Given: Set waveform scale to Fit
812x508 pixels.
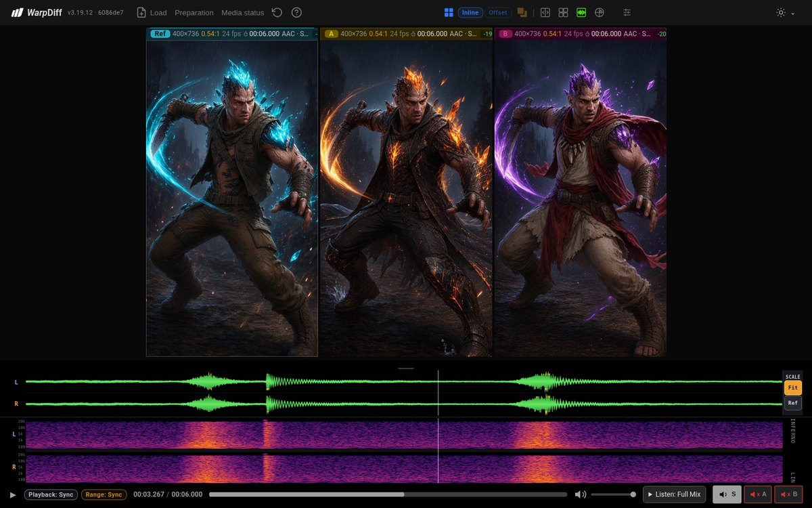Looking at the screenshot, I should 793,387.
